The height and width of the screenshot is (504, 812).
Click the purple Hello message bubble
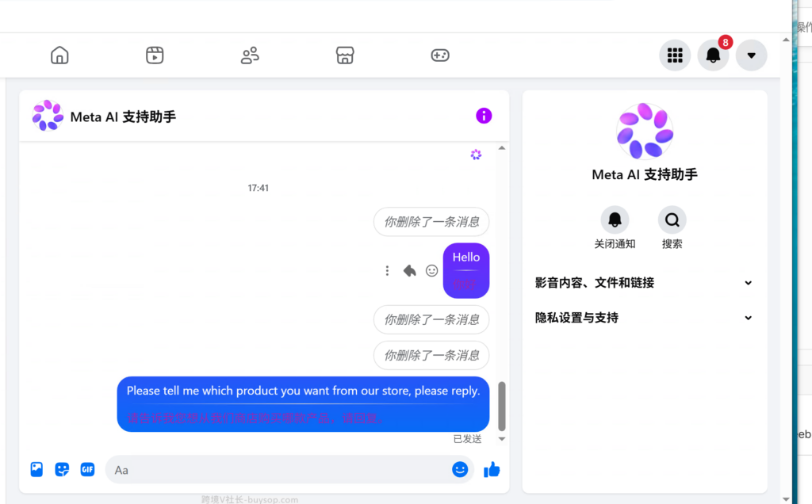466,271
